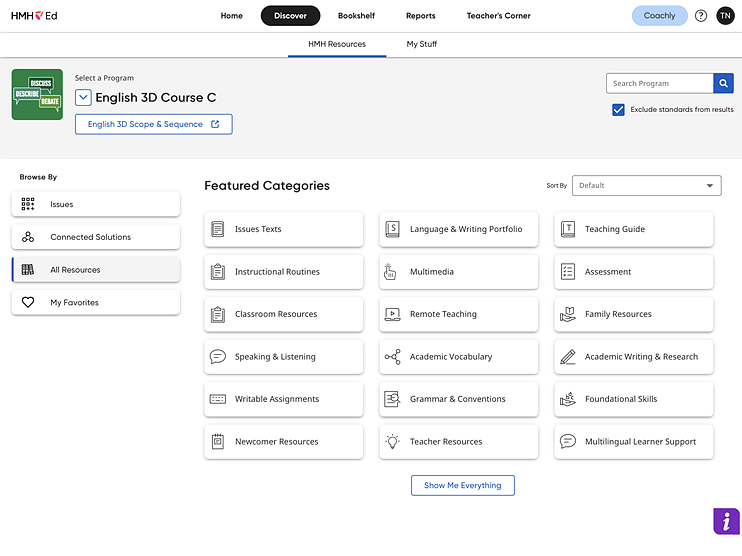
Task: Open the Teacher Resources category label
Action: (x=446, y=441)
